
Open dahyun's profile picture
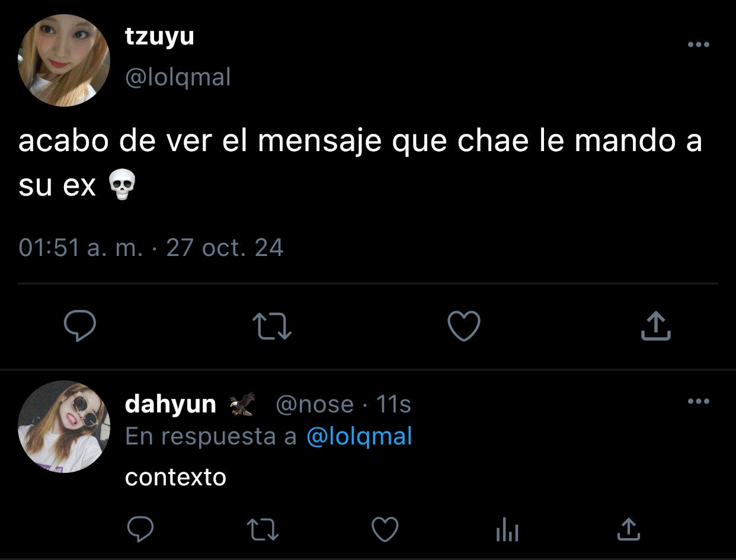point(64,427)
